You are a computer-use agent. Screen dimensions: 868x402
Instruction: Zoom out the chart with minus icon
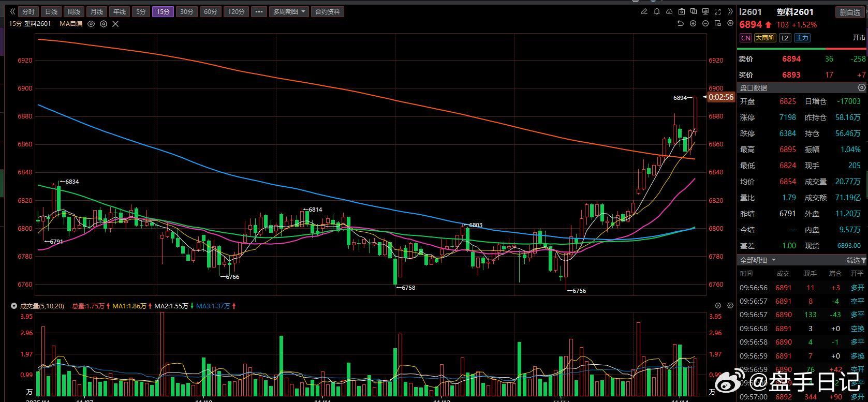coord(705,24)
